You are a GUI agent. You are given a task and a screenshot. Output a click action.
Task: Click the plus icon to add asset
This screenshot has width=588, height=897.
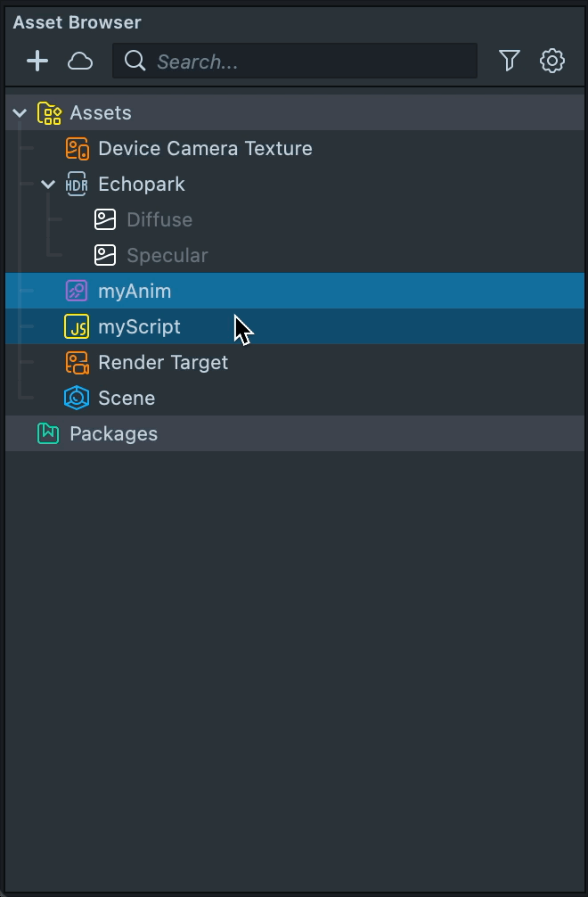click(37, 61)
